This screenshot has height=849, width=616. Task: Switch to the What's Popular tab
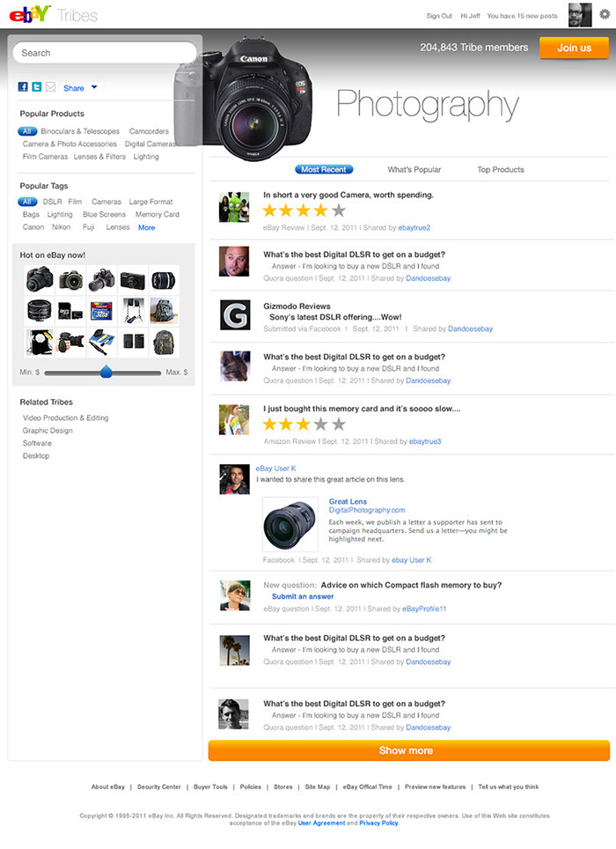[x=414, y=169]
